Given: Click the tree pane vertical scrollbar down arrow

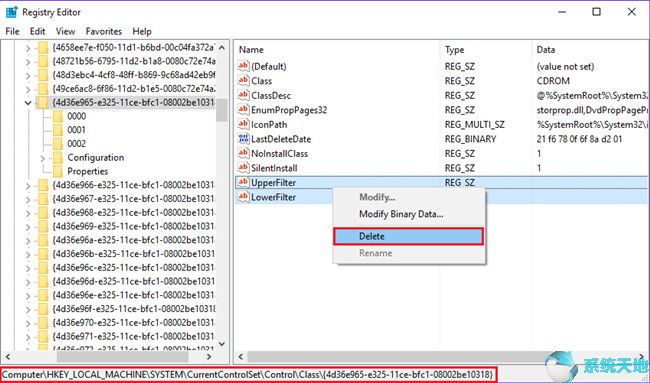Looking at the screenshot, I should point(222,344).
